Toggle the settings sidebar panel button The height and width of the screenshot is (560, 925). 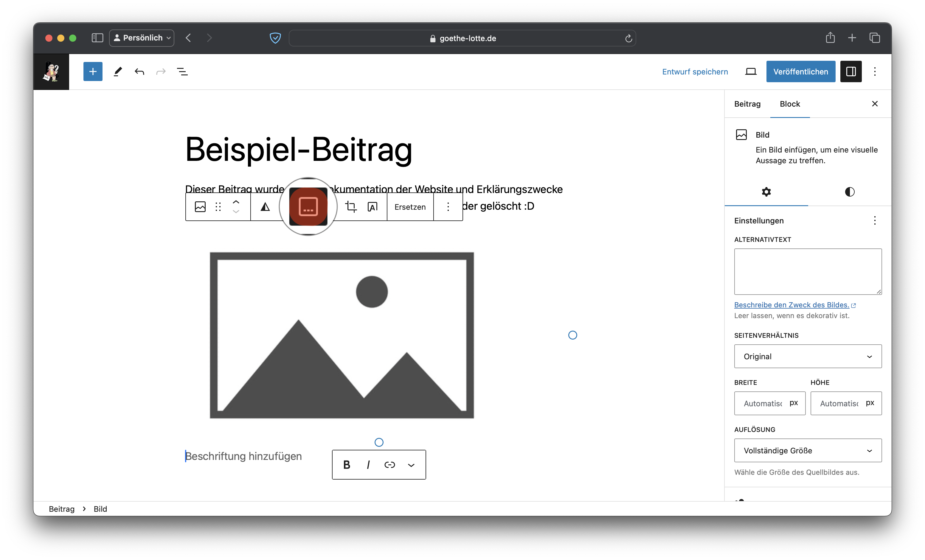[851, 71]
